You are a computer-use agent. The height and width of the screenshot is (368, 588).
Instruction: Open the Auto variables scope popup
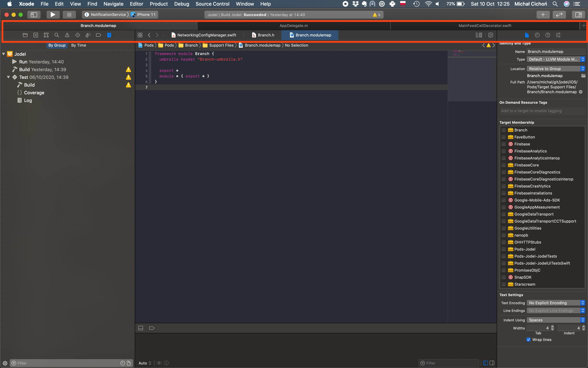pyautogui.click(x=145, y=363)
